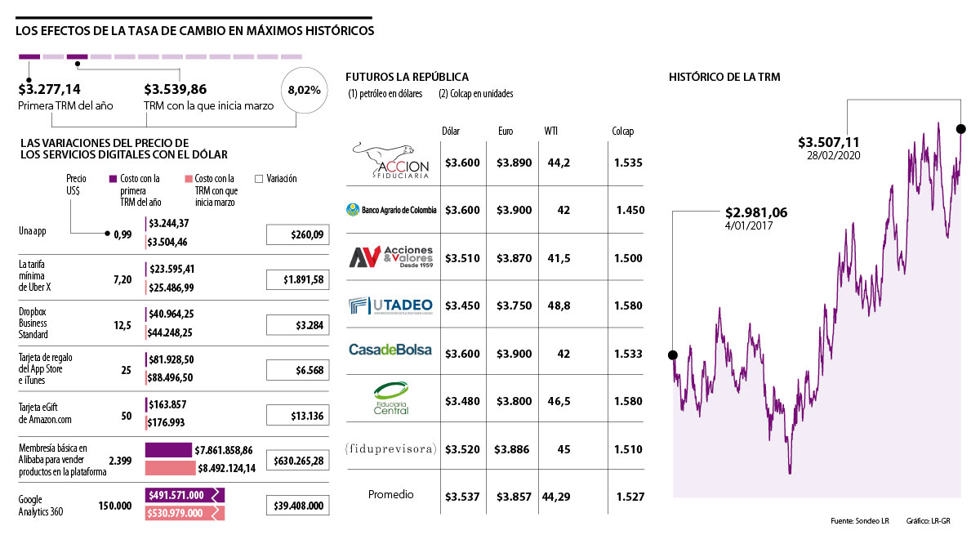Select the white Variación legend box
The height and width of the screenshot is (544, 980).
click(x=260, y=179)
